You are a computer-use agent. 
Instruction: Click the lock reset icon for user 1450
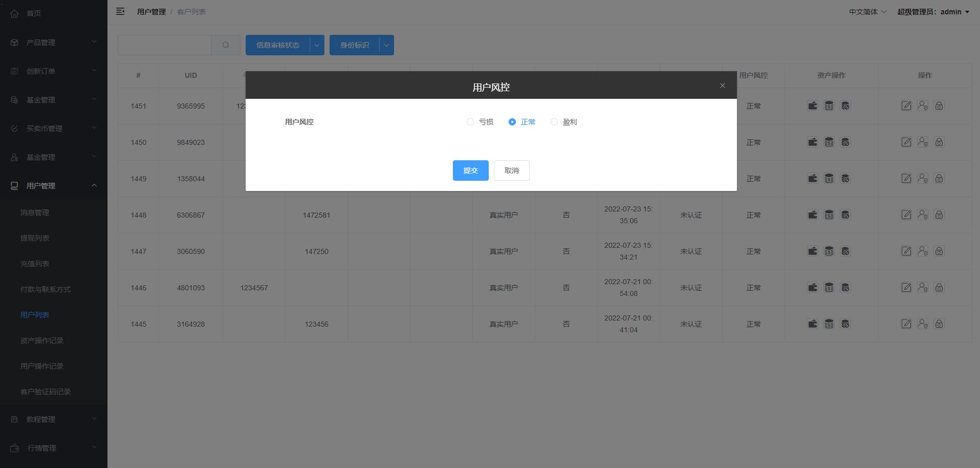(x=939, y=142)
